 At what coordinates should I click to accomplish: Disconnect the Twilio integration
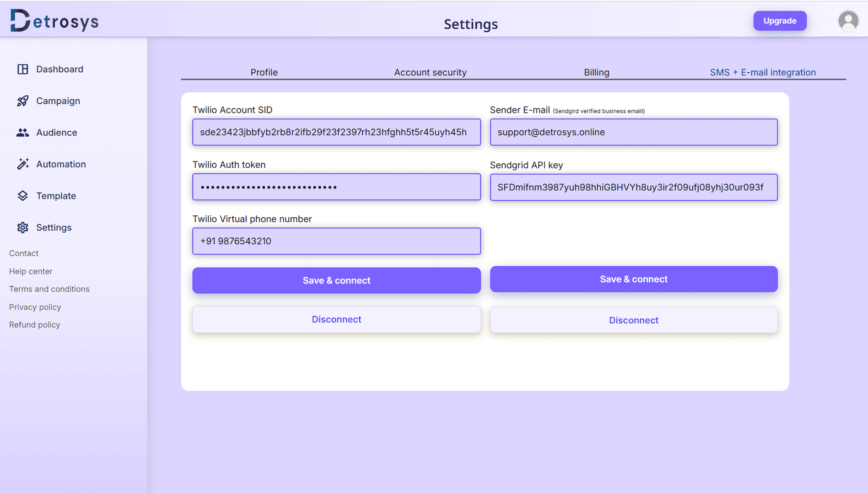[x=336, y=319]
